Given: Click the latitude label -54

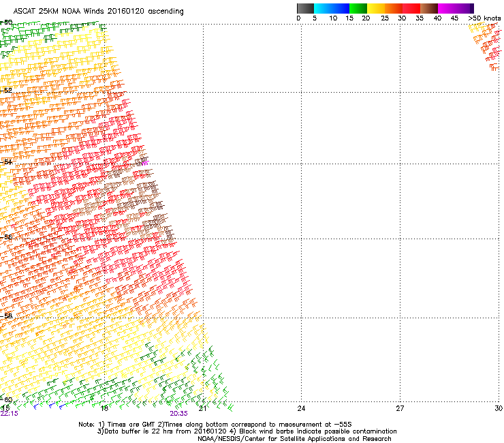Looking at the screenshot, I should click(x=6, y=162).
